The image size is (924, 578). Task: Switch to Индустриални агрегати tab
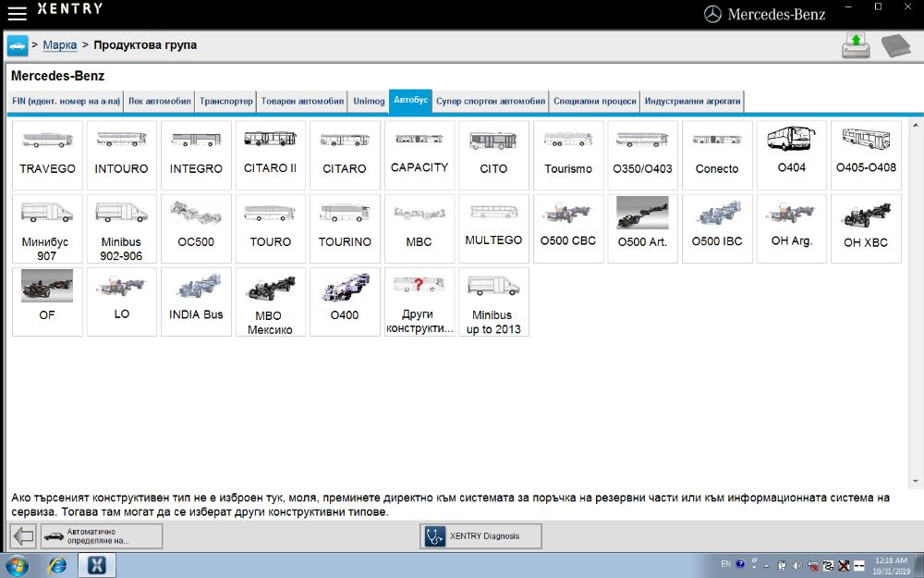(692, 101)
